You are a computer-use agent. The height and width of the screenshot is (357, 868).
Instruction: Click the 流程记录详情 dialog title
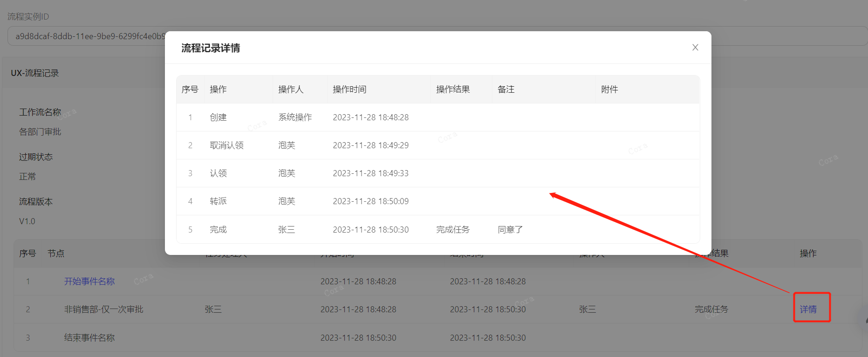click(211, 48)
